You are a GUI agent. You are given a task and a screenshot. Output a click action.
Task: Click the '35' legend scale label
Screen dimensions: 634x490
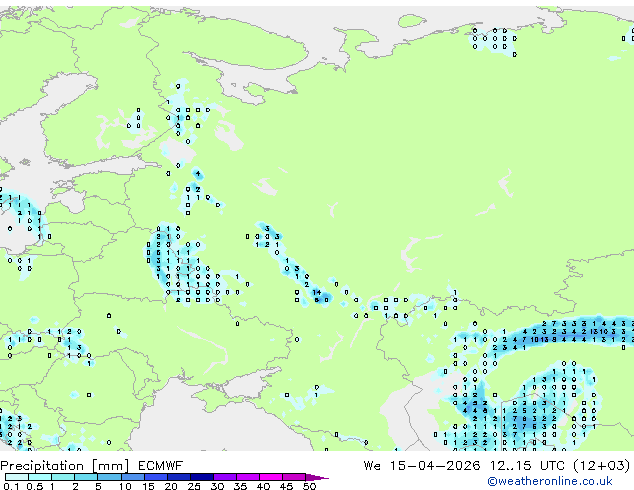[x=240, y=486]
